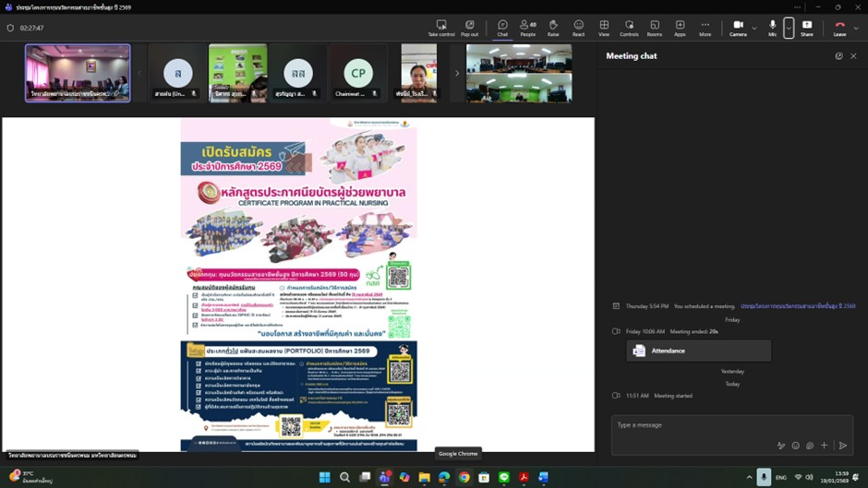Open the Attendance report file
Screen dimensions: 868x488
pos(699,351)
